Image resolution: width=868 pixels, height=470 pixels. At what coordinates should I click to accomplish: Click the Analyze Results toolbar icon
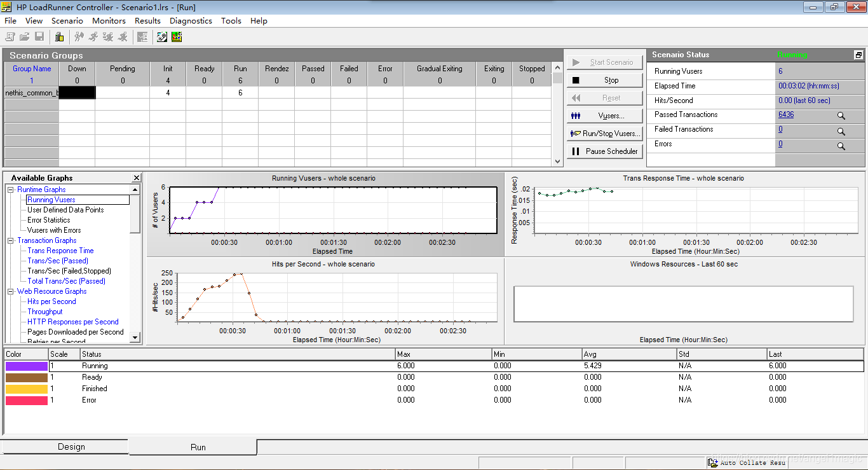coord(142,37)
